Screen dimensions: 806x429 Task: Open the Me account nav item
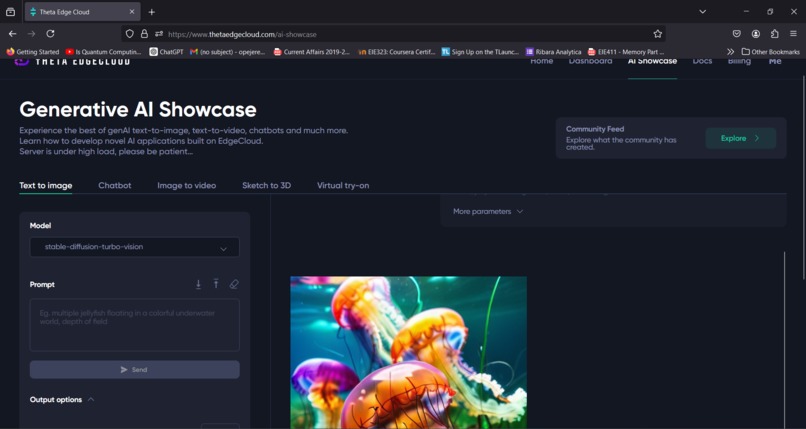[x=775, y=61]
